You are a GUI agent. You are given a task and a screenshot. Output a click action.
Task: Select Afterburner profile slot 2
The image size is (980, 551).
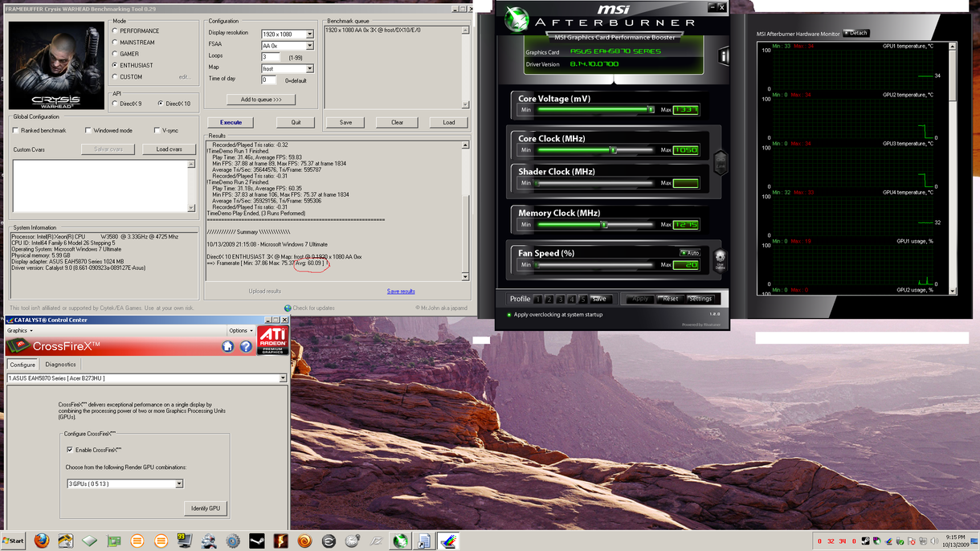(x=549, y=299)
